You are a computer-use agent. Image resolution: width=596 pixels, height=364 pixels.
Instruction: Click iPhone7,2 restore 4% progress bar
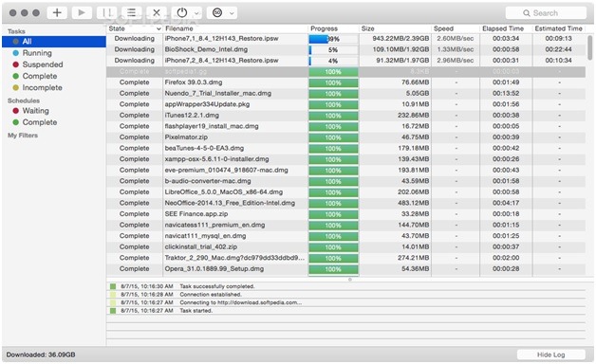[333, 61]
